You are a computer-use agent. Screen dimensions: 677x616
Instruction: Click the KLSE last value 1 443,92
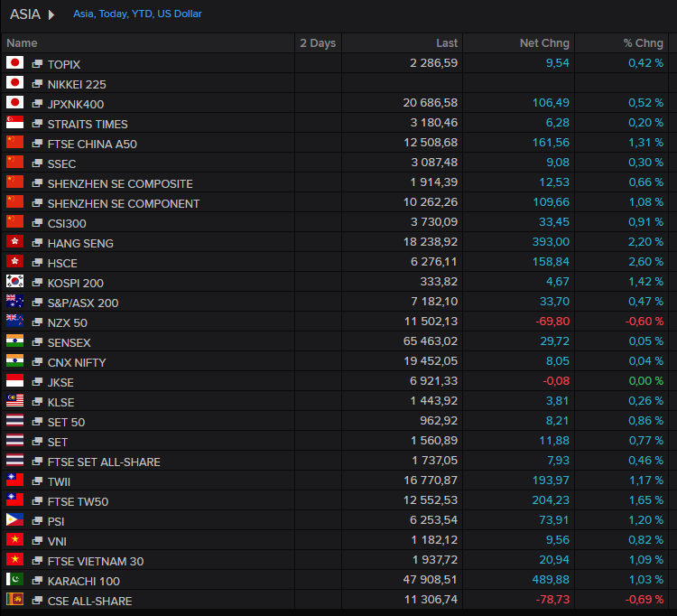[434, 400]
